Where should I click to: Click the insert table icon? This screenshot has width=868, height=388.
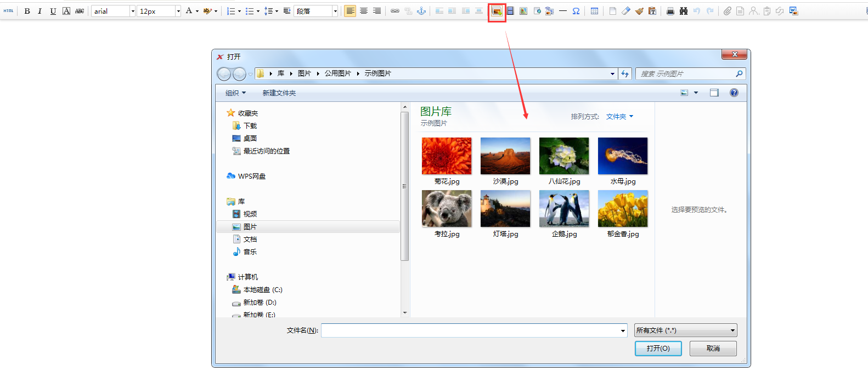(594, 11)
